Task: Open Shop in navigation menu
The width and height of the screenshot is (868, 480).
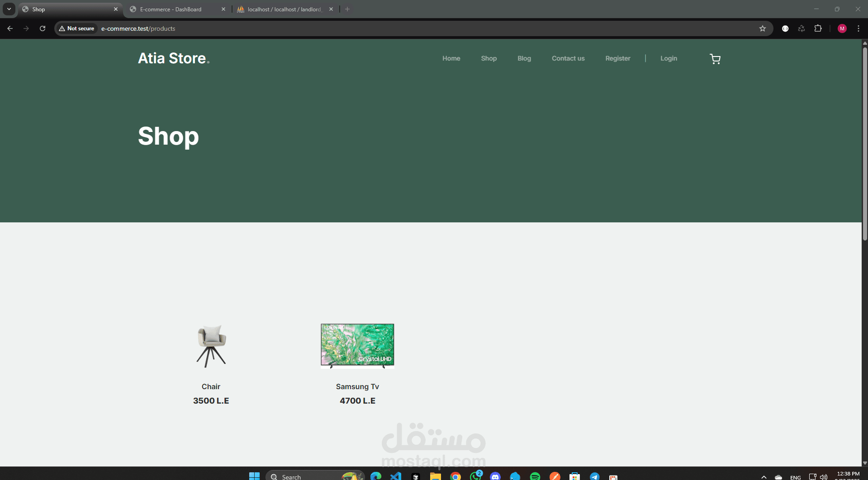Action: pyautogui.click(x=489, y=58)
